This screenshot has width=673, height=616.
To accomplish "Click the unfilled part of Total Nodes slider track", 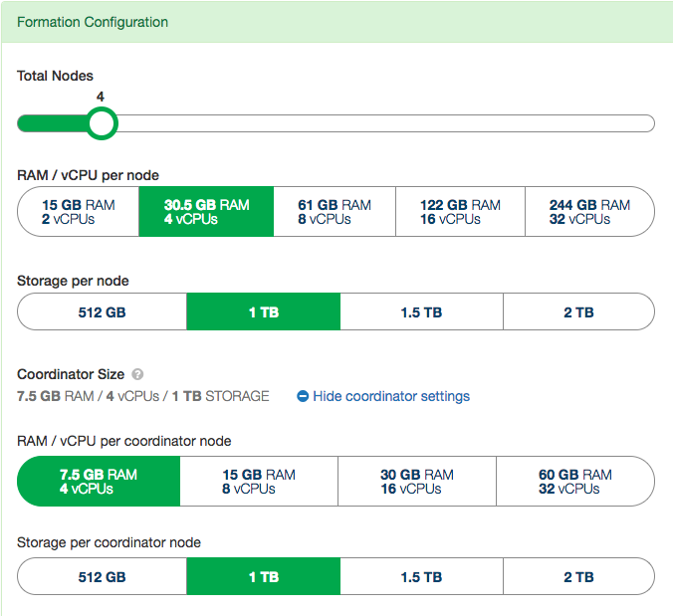I will pyautogui.click(x=385, y=123).
